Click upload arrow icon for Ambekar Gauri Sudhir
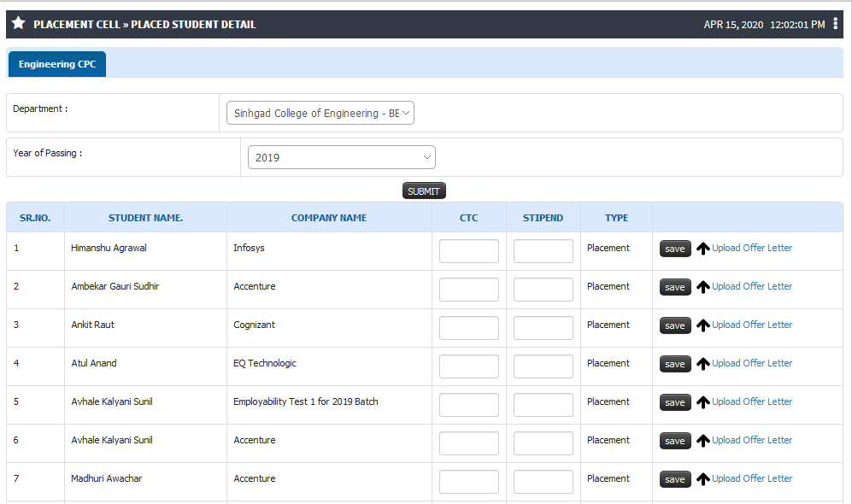The height and width of the screenshot is (504, 852). pyautogui.click(x=703, y=287)
